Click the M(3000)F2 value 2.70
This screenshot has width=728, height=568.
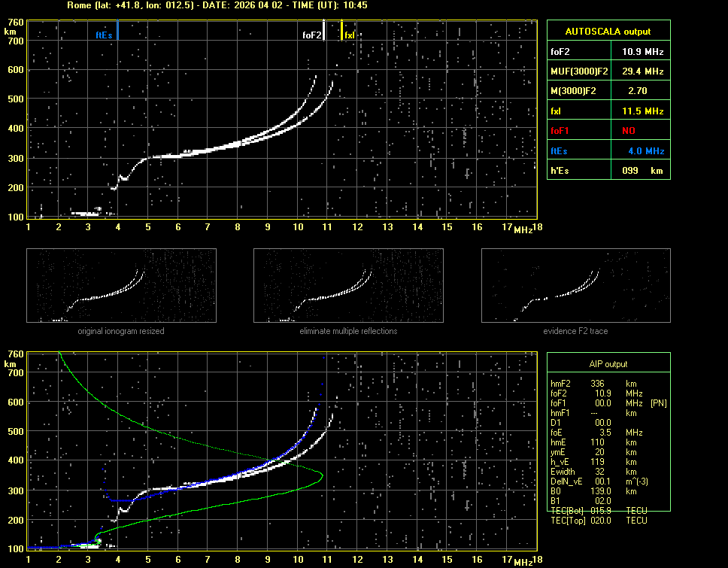coord(638,91)
